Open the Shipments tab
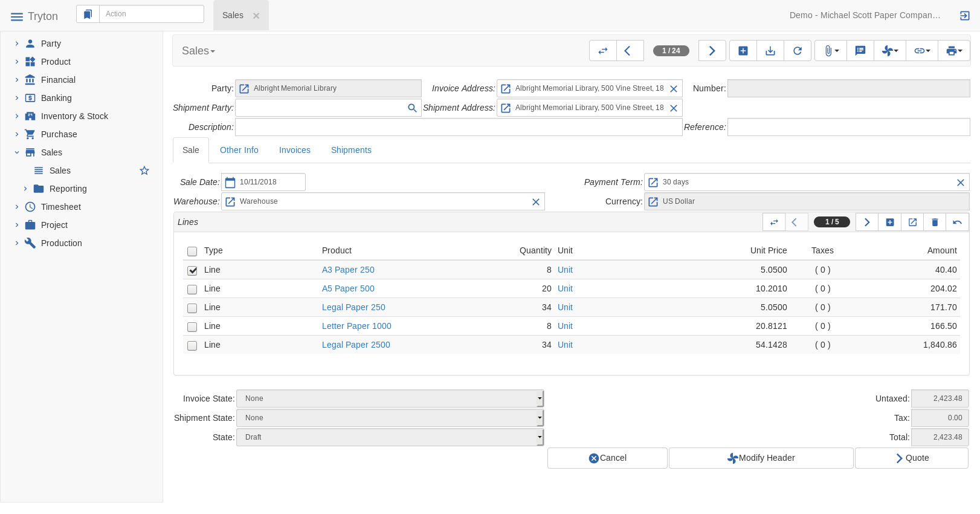The width and height of the screenshot is (980, 514). click(x=351, y=150)
